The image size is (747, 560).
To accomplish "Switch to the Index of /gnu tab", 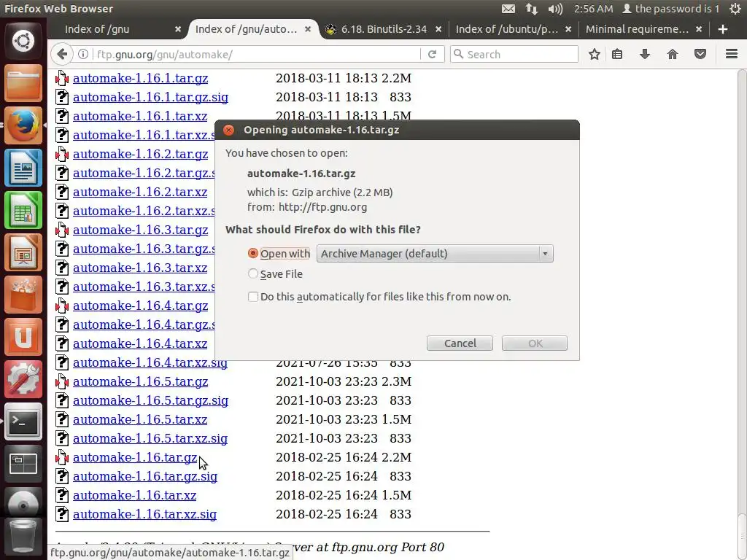I will 97,29.
